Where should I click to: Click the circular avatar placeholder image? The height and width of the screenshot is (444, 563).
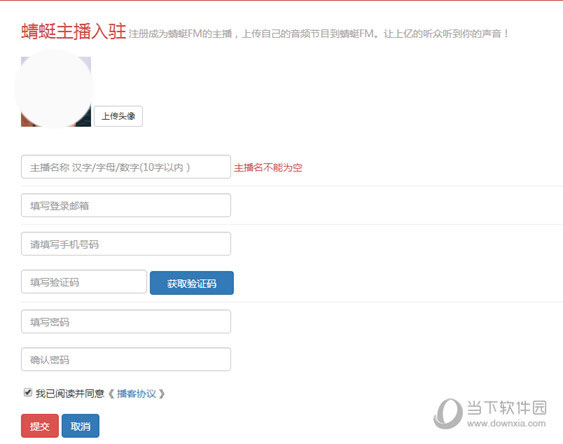pos(56,90)
